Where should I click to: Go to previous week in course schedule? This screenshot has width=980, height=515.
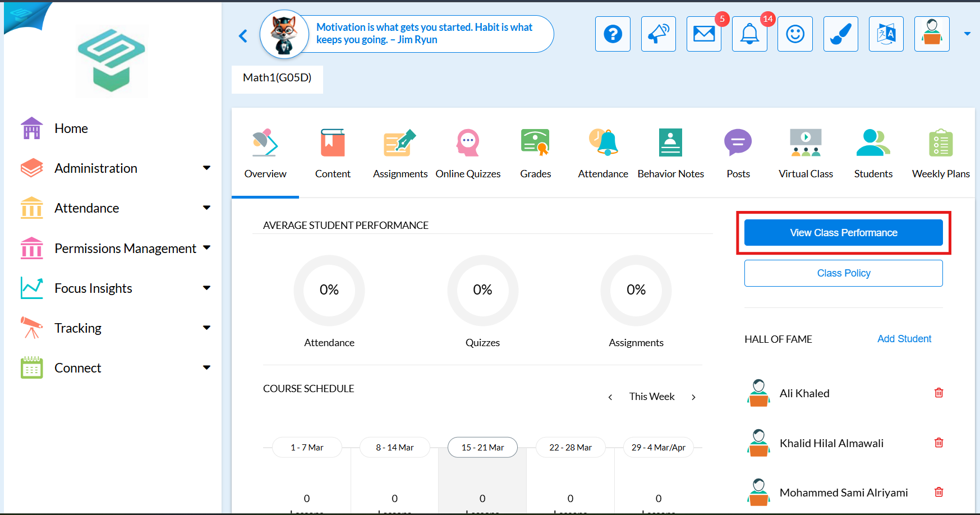coord(610,397)
